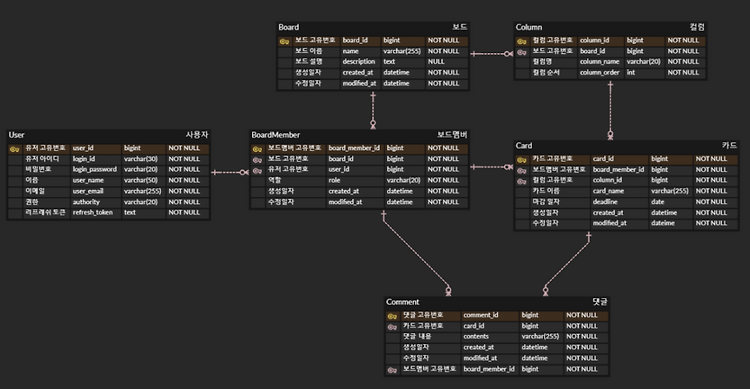Select relationship line between Board and BoardMember
750x389 pixels.
click(373, 110)
